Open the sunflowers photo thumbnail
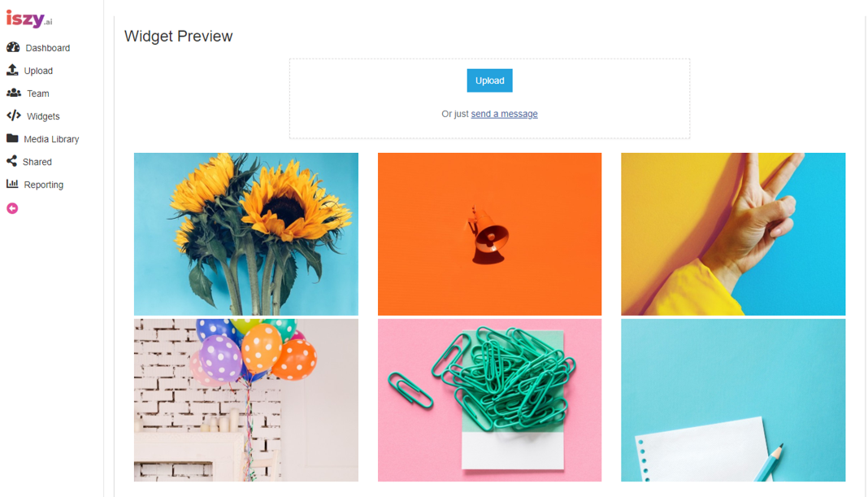 click(x=245, y=233)
